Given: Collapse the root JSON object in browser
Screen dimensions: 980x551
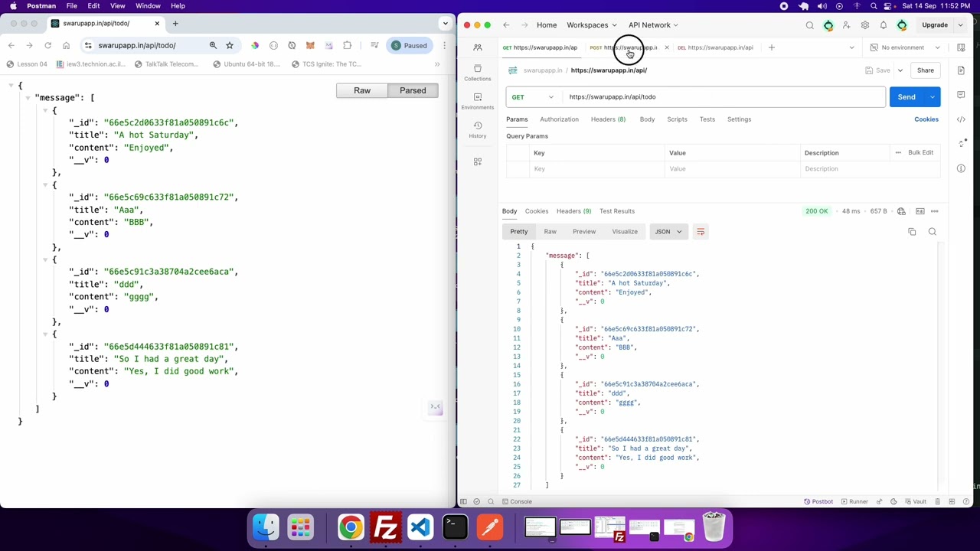Looking at the screenshot, I should (x=12, y=85).
